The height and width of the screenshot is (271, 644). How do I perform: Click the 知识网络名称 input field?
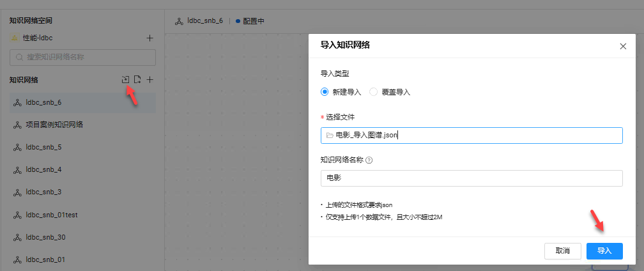[x=471, y=178]
